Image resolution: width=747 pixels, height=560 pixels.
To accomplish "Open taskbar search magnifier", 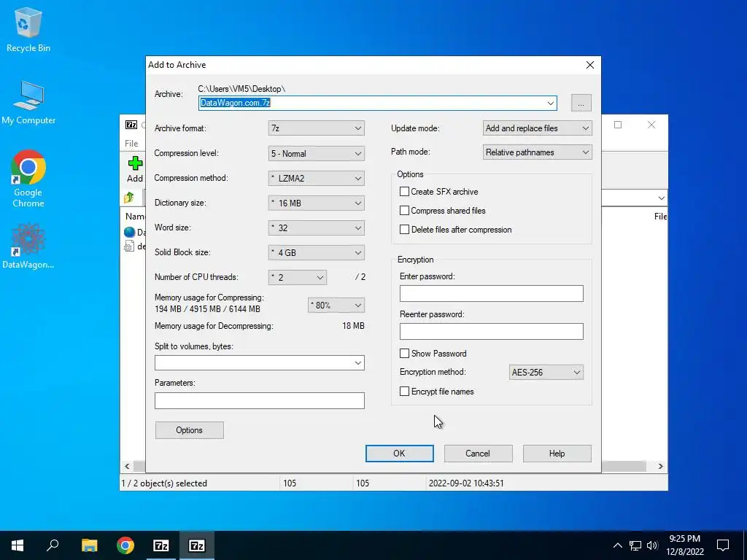I will [53, 545].
